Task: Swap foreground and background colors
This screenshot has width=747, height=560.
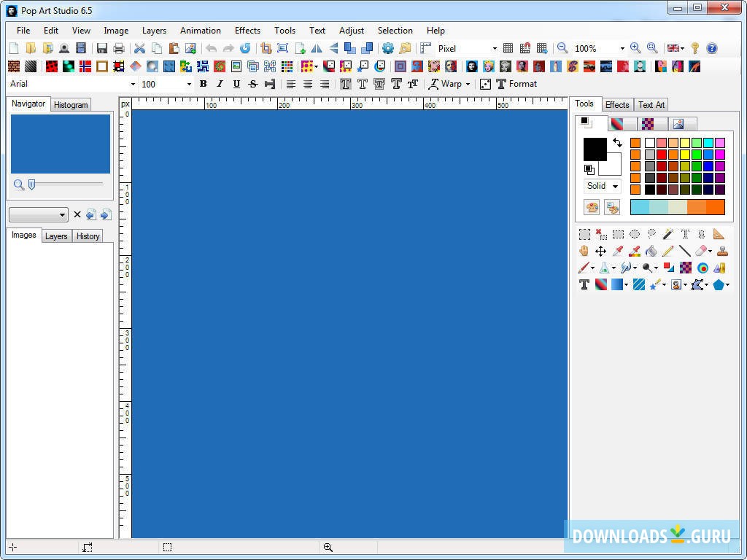Action: click(618, 143)
